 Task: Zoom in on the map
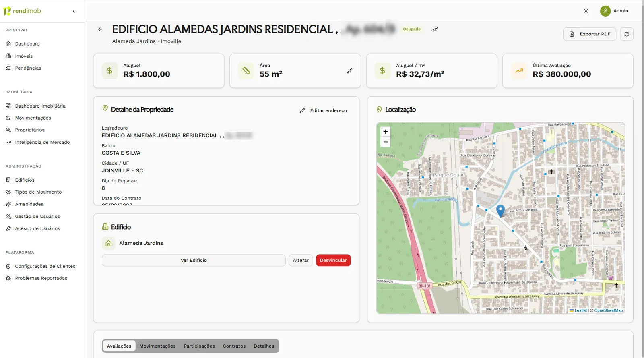(386, 132)
